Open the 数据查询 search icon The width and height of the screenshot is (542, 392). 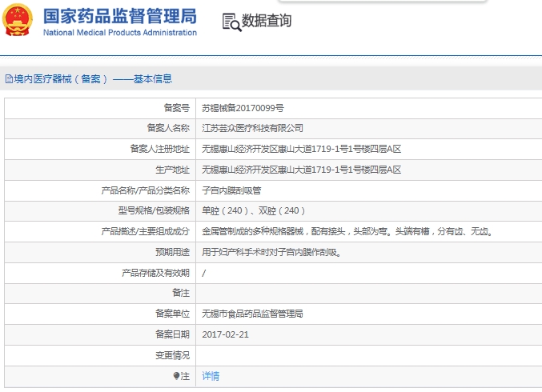(x=231, y=22)
